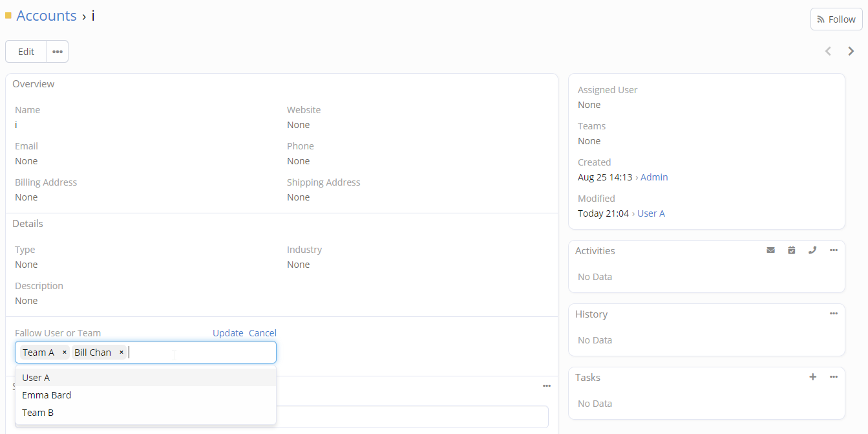Image resolution: width=868 pixels, height=434 pixels.
Task: Click the schedule meeting calendar icon
Action: 791,250
